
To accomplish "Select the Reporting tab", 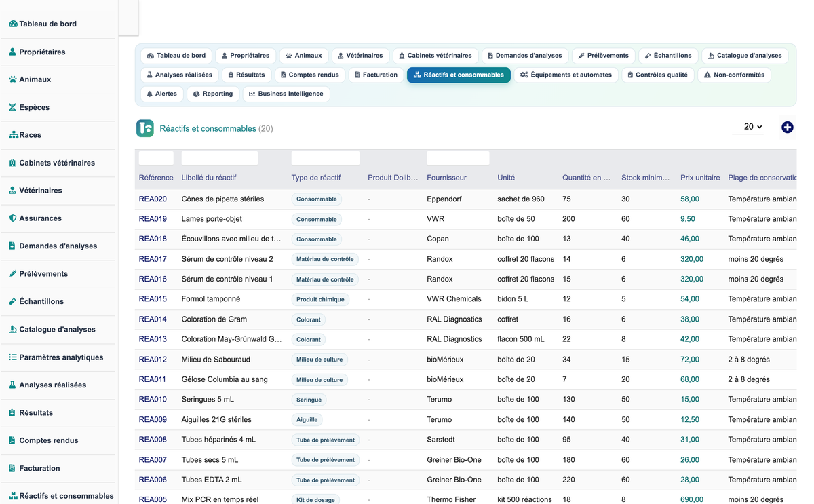I will click(x=213, y=94).
